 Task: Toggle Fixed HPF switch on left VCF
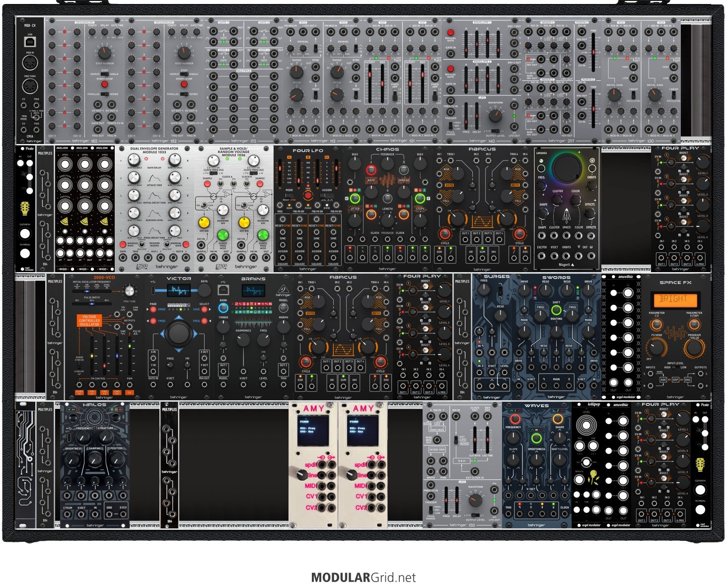pos(394,96)
